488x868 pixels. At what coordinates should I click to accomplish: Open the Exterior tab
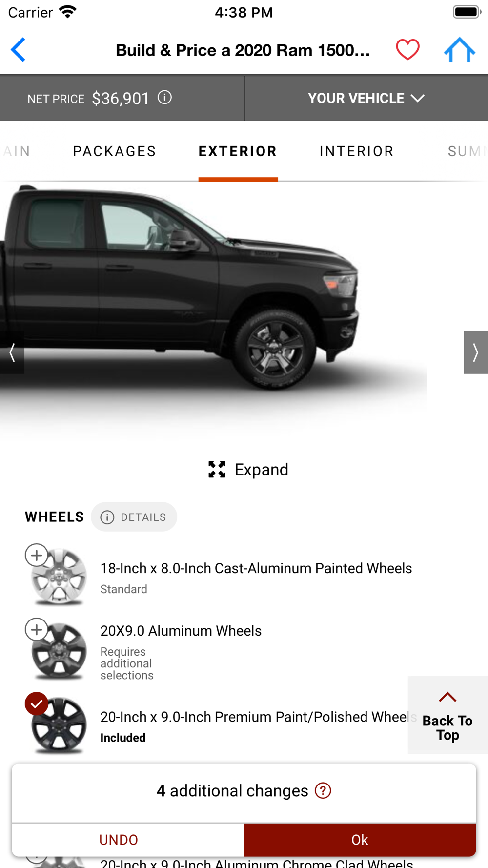[238, 151]
